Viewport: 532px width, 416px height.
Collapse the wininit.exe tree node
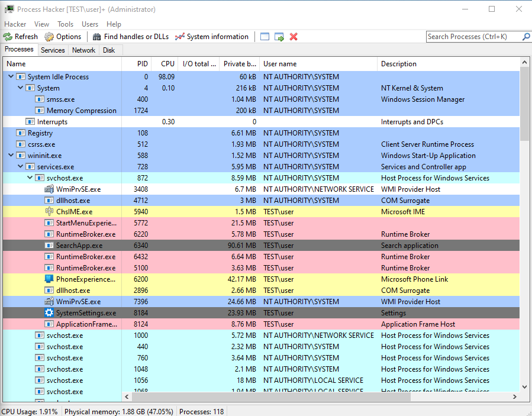11,155
